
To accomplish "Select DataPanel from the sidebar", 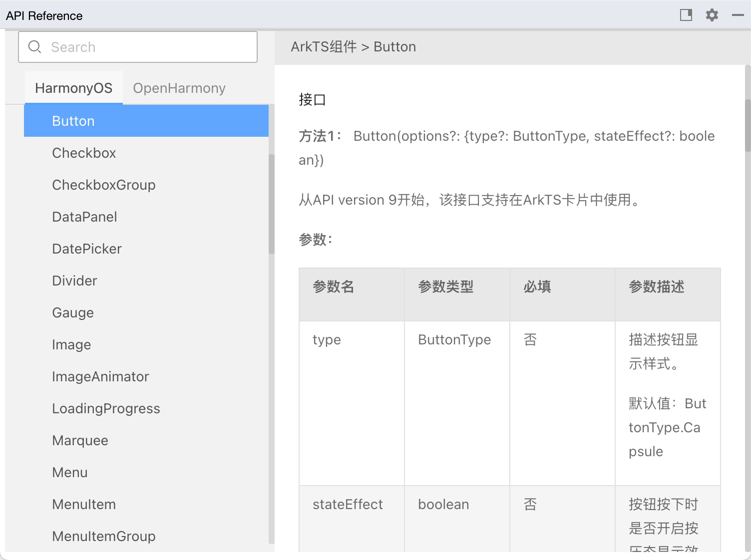I will 84,217.
